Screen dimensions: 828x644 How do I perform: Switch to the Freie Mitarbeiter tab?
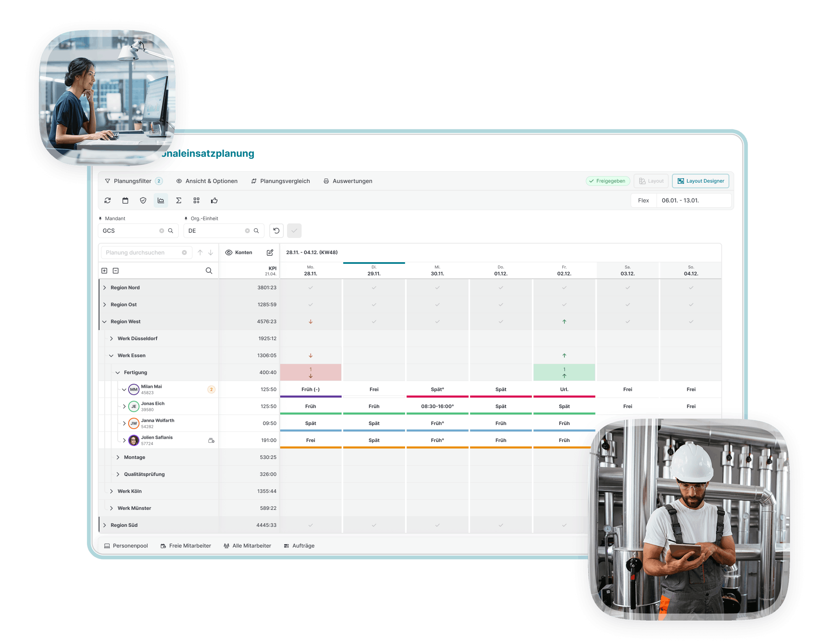(186, 546)
